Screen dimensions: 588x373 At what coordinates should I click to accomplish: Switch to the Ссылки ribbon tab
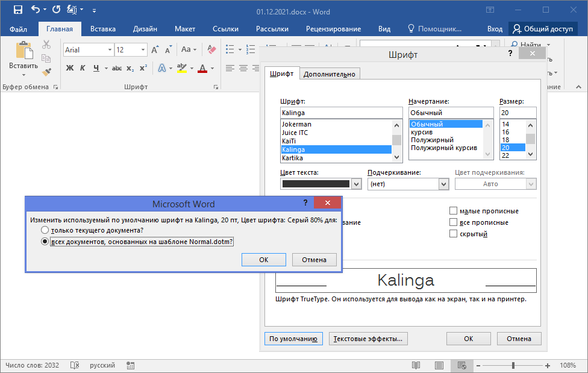click(225, 29)
